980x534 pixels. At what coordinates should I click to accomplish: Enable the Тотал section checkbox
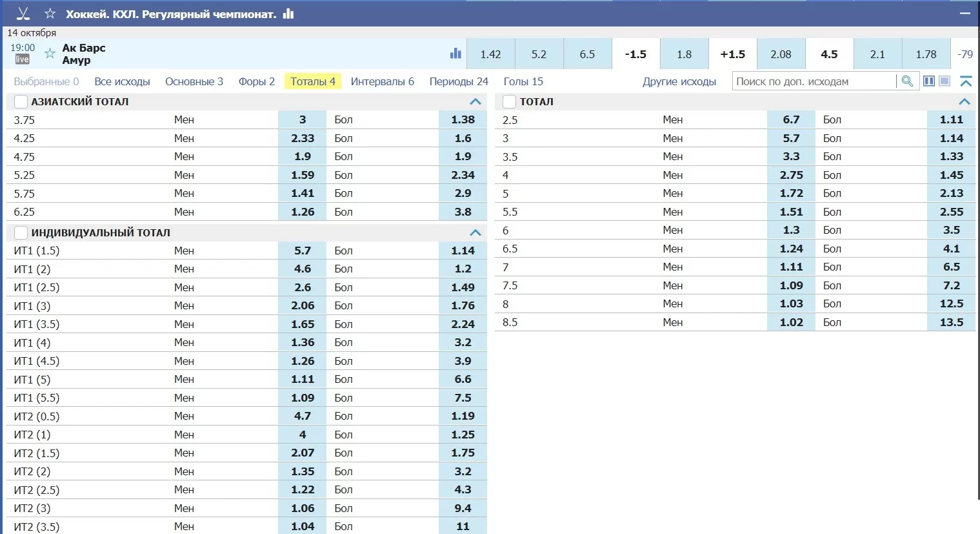(x=510, y=101)
